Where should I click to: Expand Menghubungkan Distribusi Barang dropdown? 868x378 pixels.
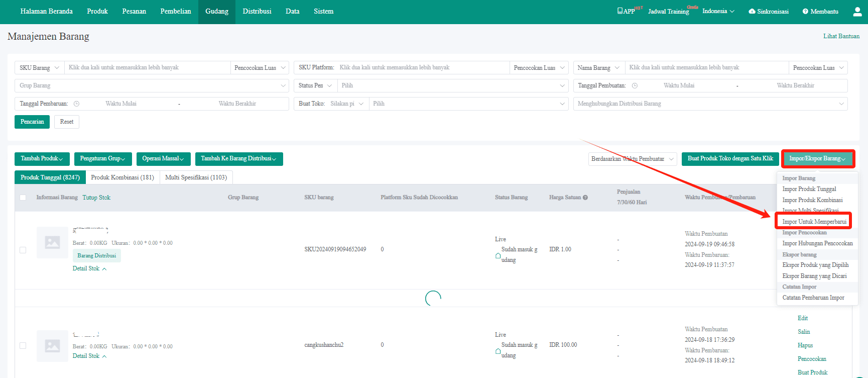710,104
